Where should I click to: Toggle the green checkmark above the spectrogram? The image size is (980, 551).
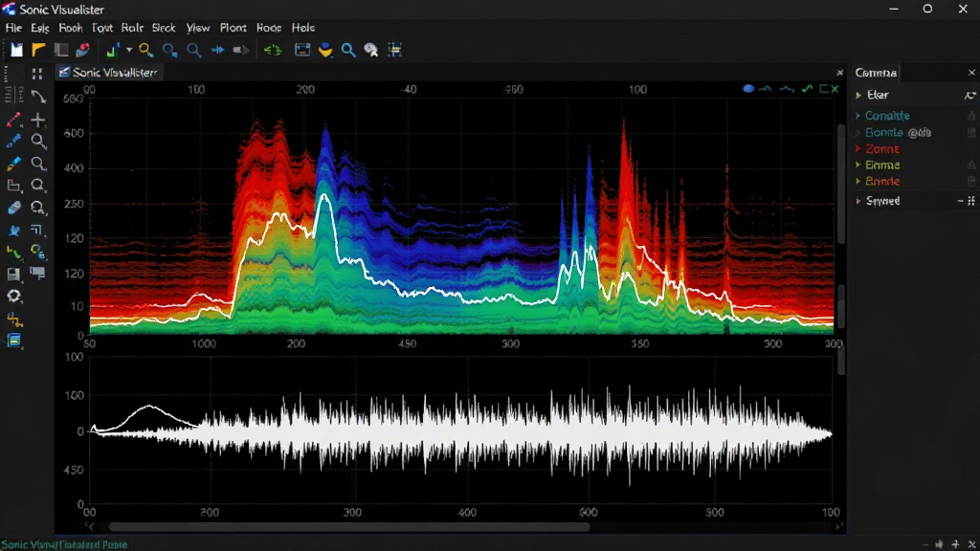(x=807, y=89)
